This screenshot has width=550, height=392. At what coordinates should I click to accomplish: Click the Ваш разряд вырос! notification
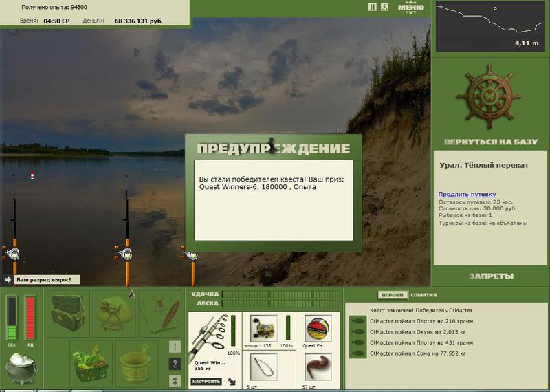47,280
